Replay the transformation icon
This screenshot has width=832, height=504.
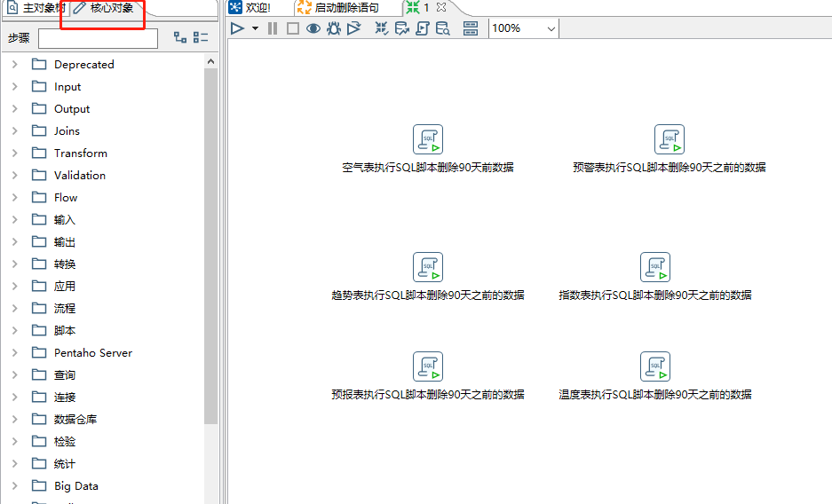tap(354, 28)
